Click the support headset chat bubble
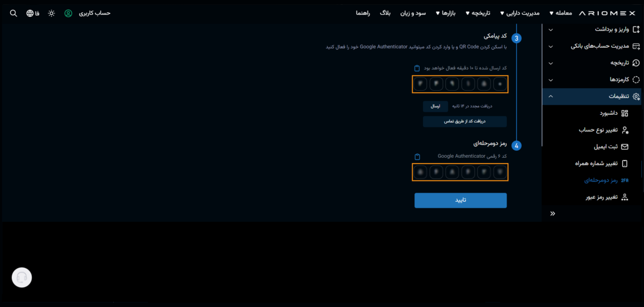Screen dimensions: 644x307 pos(22,277)
